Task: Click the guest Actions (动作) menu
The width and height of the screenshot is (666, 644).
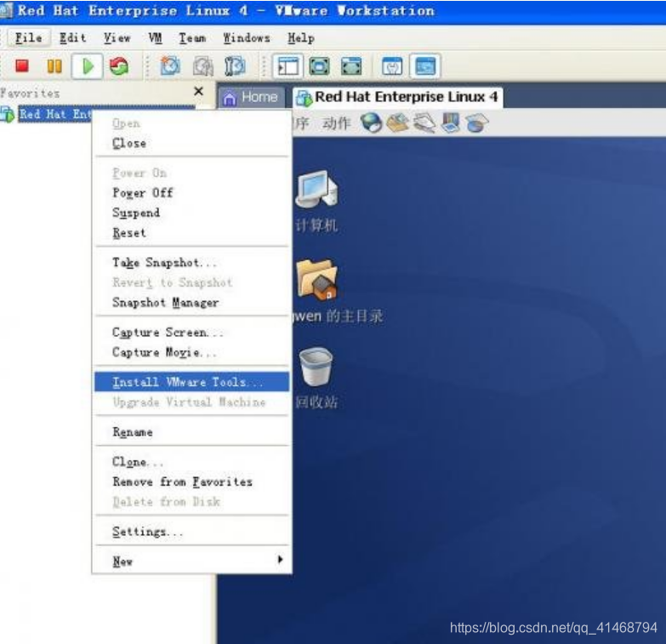Action: tap(336, 123)
